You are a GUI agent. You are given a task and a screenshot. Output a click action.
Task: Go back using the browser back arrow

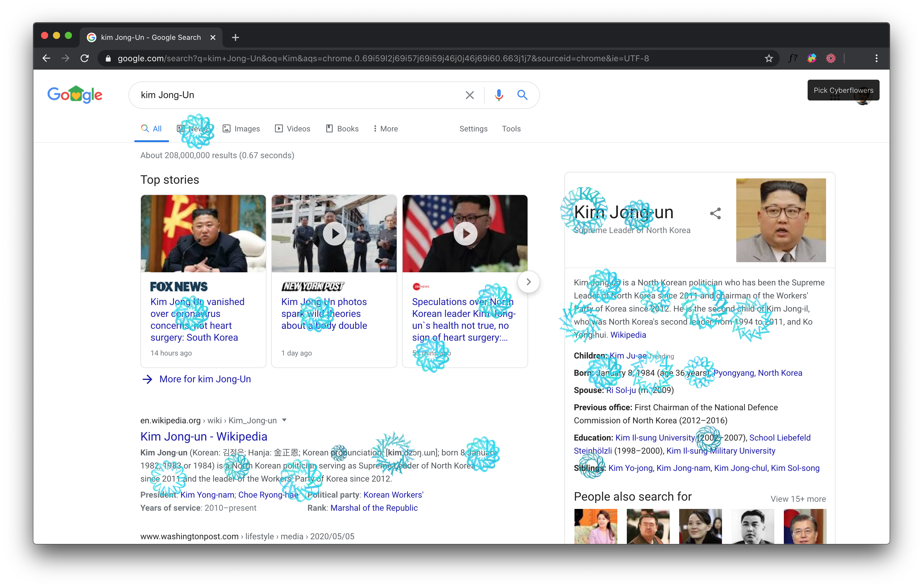click(46, 58)
